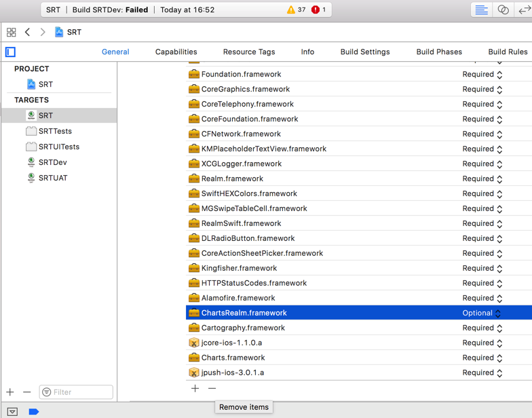Switch to the Capabilities tab
532x418 pixels.
[176, 52]
